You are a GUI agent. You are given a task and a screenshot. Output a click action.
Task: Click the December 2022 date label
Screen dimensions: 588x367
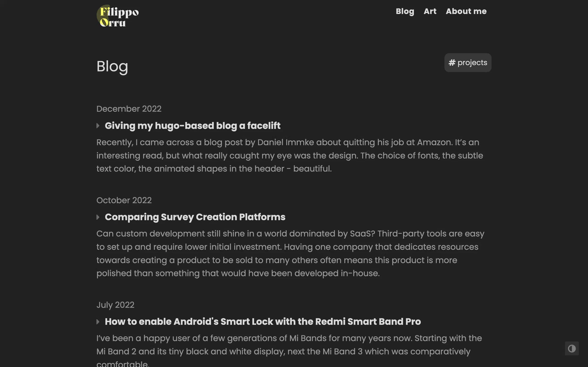point(129,109)
